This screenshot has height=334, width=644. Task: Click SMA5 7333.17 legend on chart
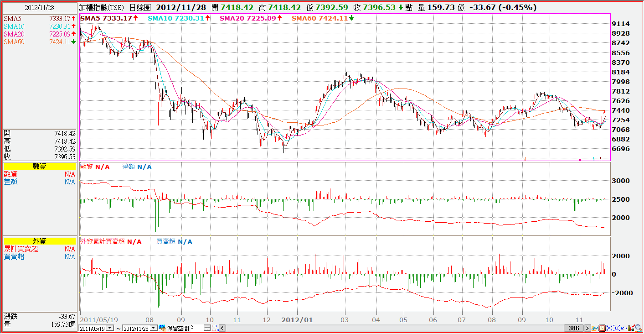109,18
